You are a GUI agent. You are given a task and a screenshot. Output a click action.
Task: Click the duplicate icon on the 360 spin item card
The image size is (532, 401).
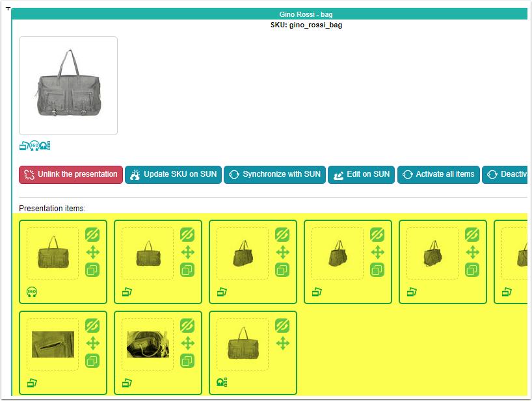click(x=92, y=270)
